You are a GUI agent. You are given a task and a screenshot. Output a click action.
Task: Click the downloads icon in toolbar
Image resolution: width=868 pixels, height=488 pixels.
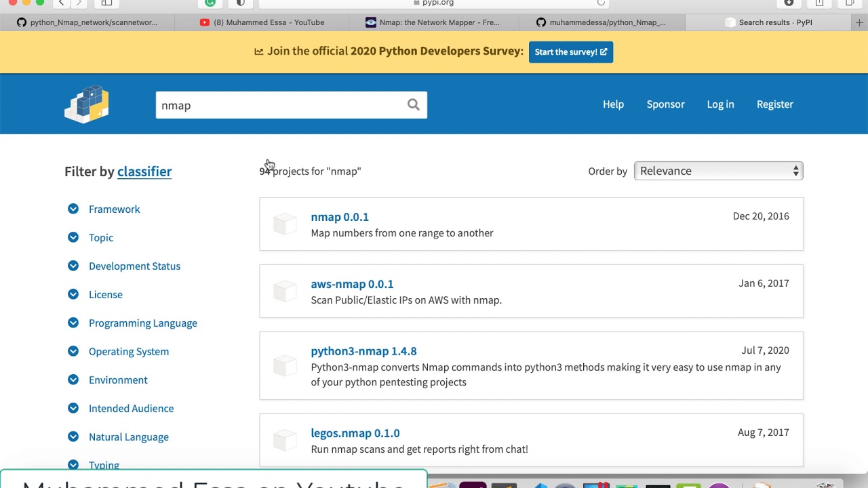click(789, 3)
